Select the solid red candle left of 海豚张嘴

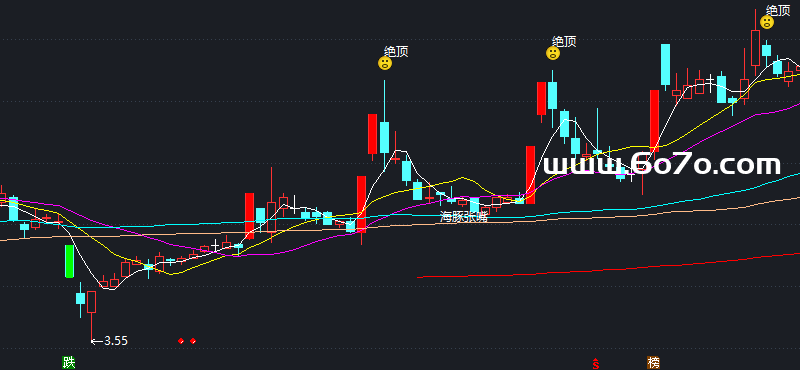click(361, 204)
